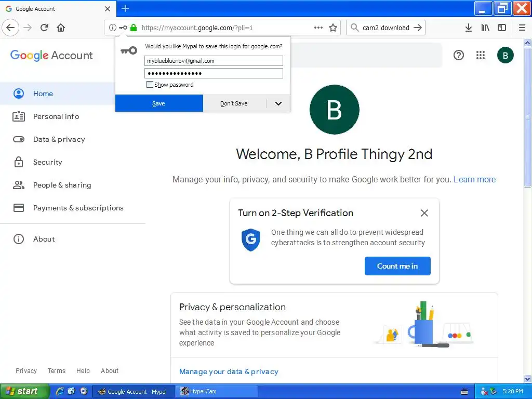
Task: Click the Google Account logo
Action: point(51,55)
